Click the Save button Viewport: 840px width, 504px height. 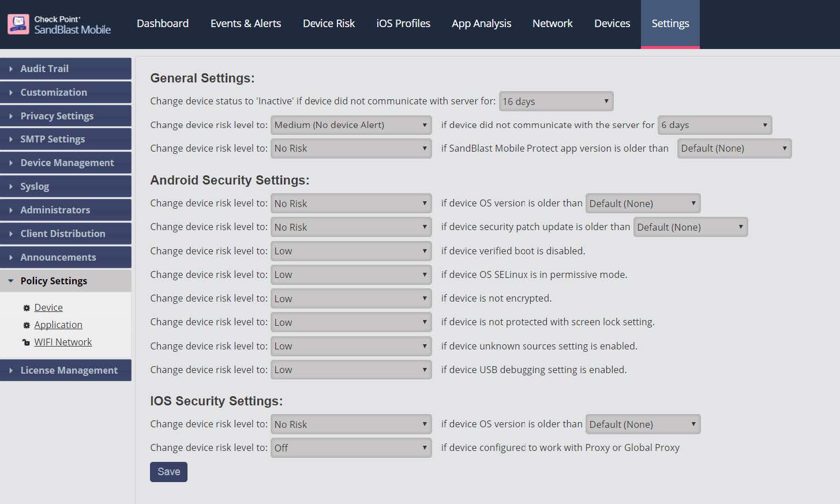coord(168,472)
